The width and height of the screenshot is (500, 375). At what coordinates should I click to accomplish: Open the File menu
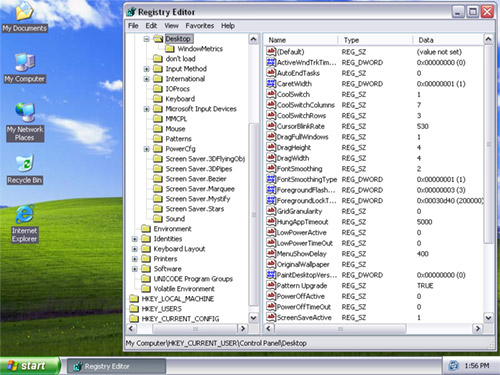tap(133, 26)
